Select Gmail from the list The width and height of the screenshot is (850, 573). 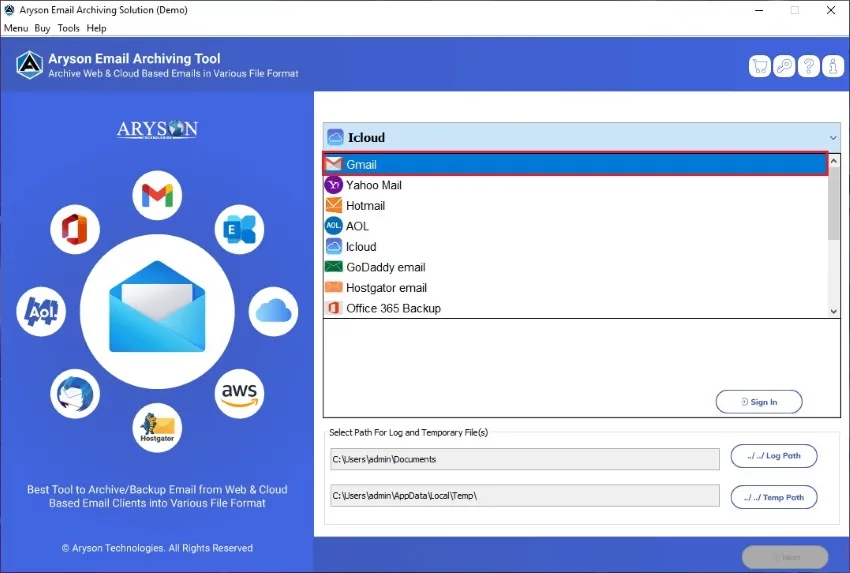[576, 164]
